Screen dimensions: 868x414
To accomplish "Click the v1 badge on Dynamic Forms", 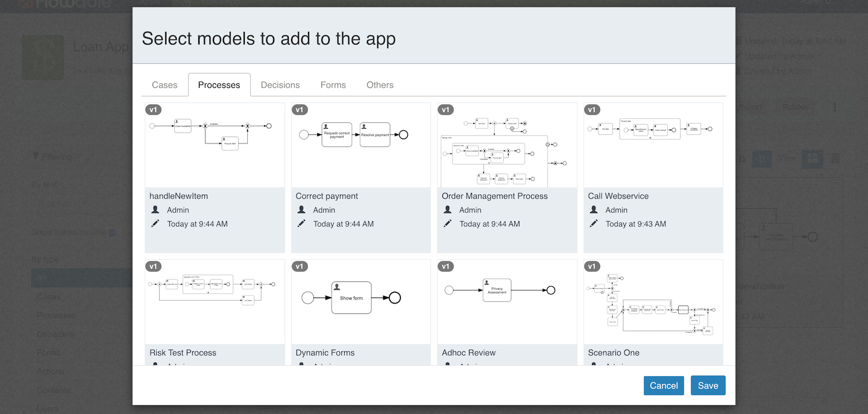I will coord(300,266).
